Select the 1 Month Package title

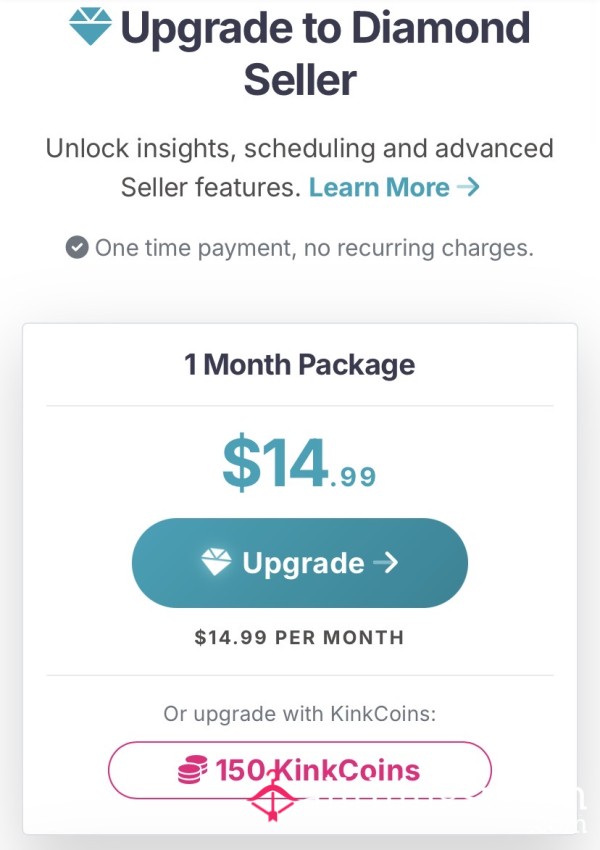click(x=300, y=364)
